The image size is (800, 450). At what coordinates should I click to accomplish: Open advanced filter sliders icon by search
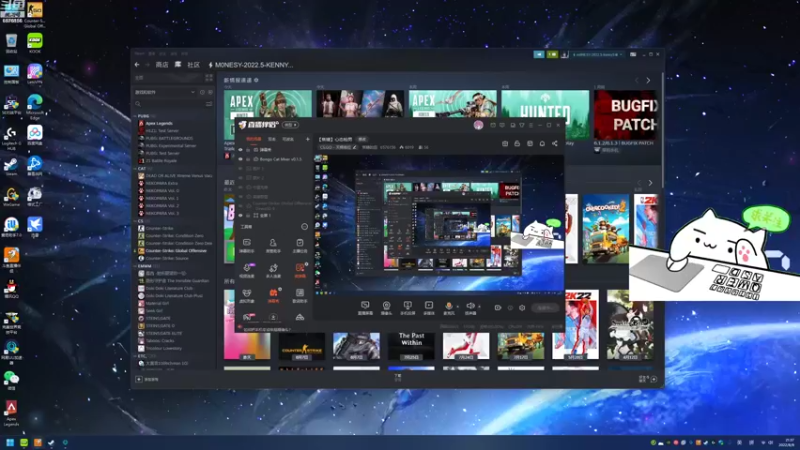(x=209, y=104)
